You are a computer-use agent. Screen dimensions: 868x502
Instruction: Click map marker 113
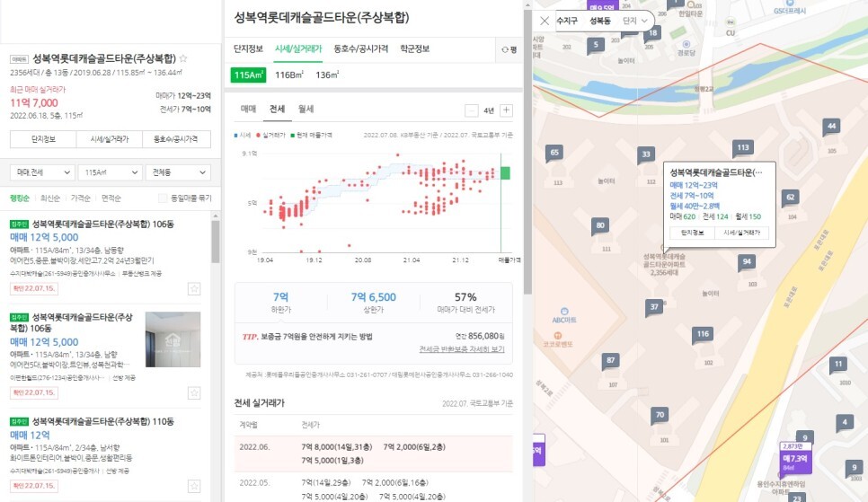click(743, 148)
